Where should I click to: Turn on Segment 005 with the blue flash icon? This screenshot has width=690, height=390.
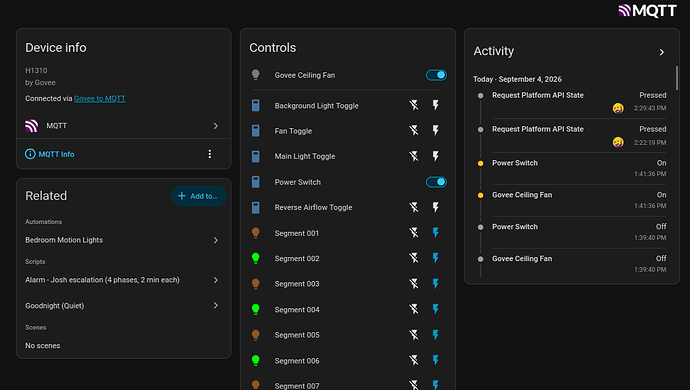click(x=435, y=335)
